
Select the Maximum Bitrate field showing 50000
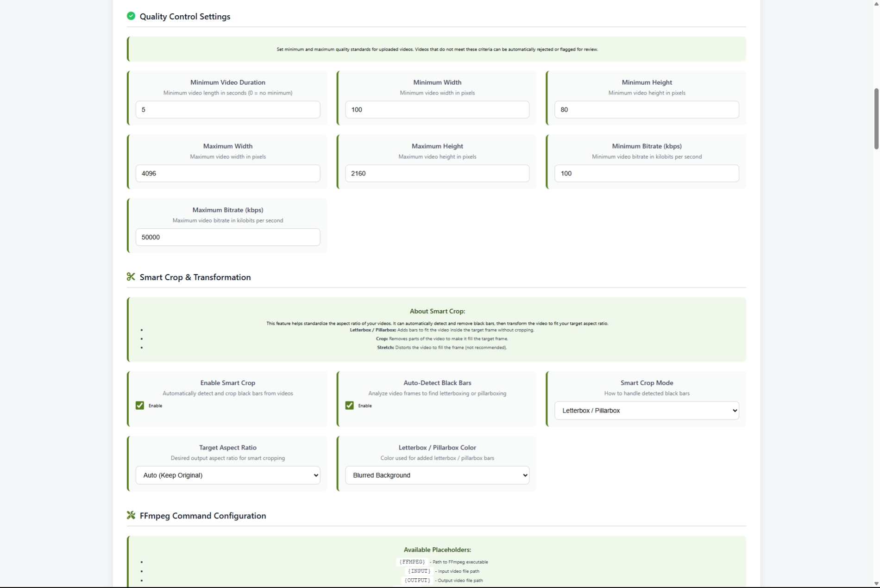tap(227, 237)
